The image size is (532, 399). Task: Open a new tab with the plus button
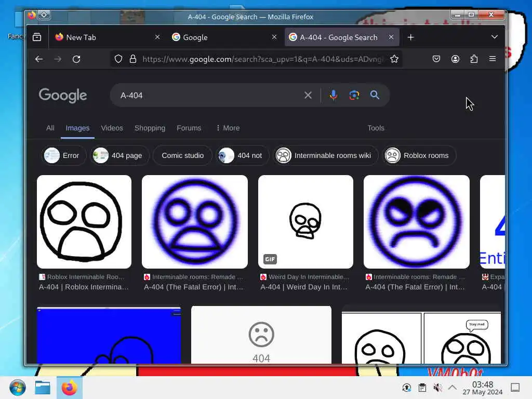coord(410,37)
